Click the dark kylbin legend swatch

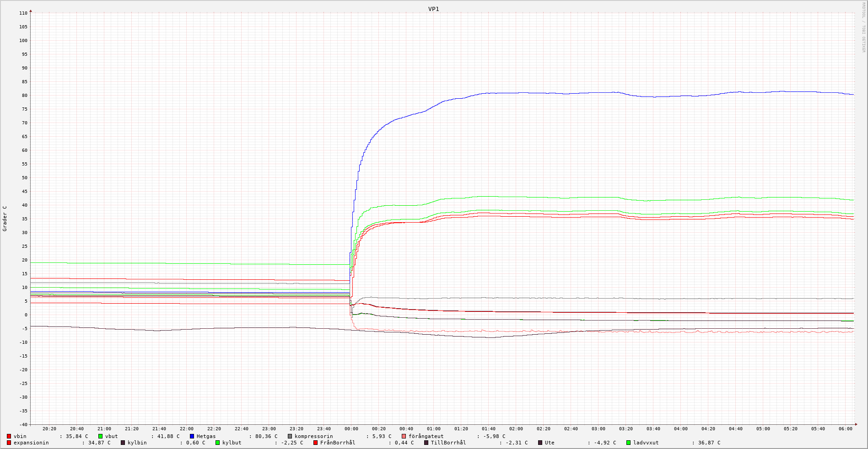(123, 443)
